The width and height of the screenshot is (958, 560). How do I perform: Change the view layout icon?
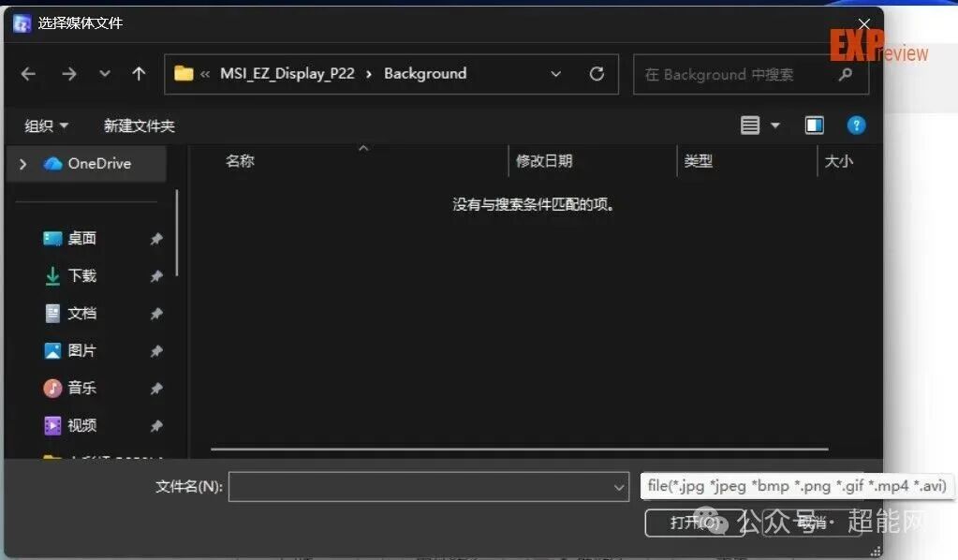(750, 125)
